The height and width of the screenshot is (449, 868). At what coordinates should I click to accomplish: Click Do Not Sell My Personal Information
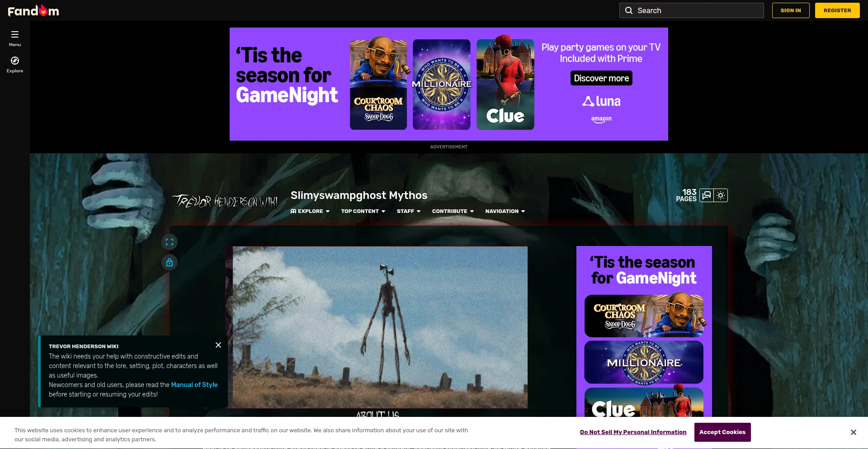[x=633, y=432]
